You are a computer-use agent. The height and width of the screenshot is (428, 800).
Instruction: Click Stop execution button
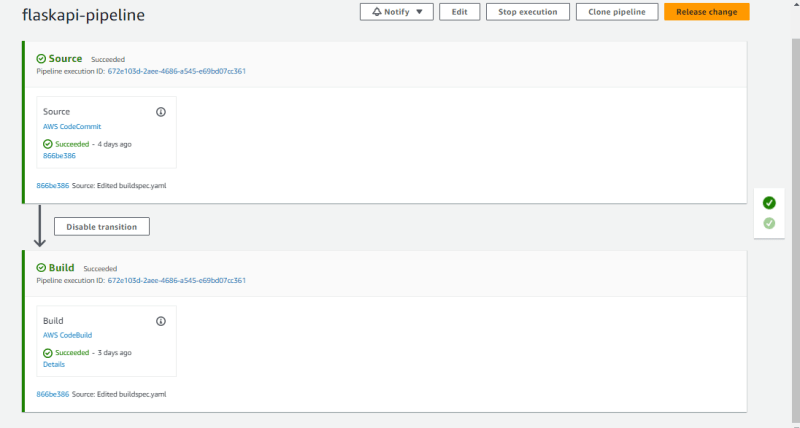click(x=528, y=12)
